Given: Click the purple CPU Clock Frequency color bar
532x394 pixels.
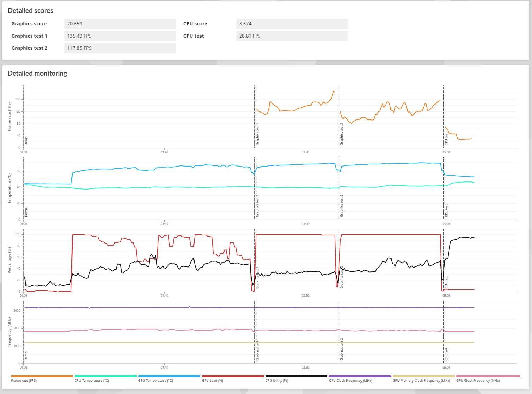Looking at the screenshot, I should (x=360, y=376).
